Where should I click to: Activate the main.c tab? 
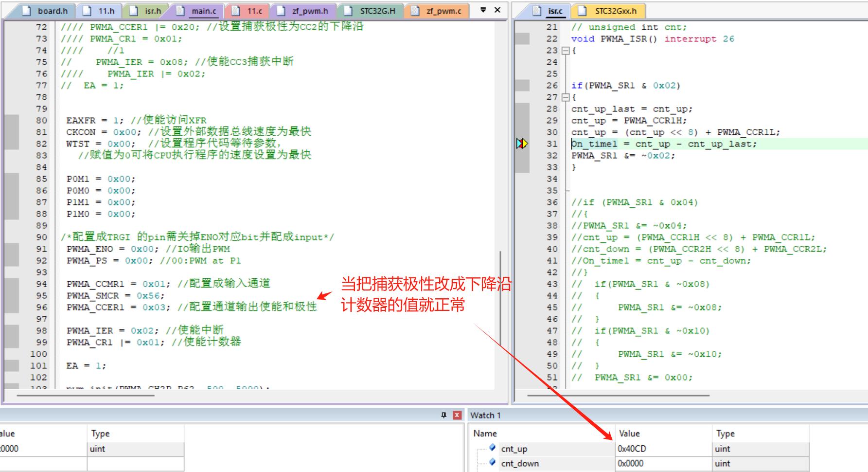(197, 11)
